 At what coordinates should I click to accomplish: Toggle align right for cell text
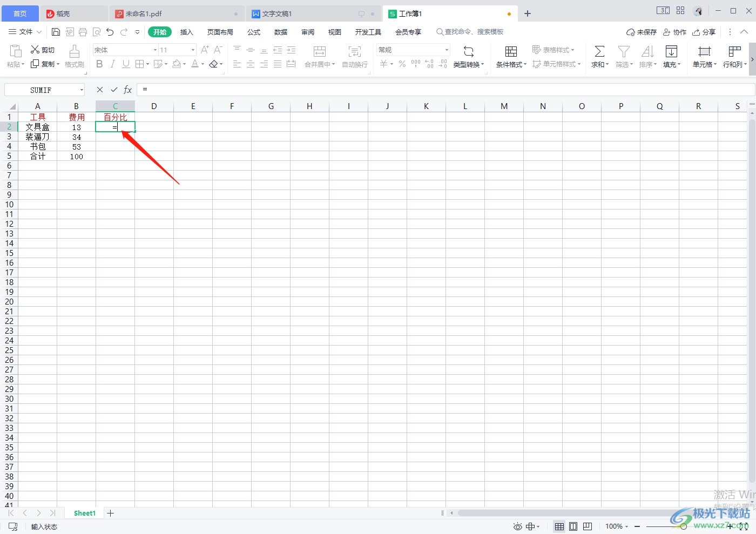point(264,64)
